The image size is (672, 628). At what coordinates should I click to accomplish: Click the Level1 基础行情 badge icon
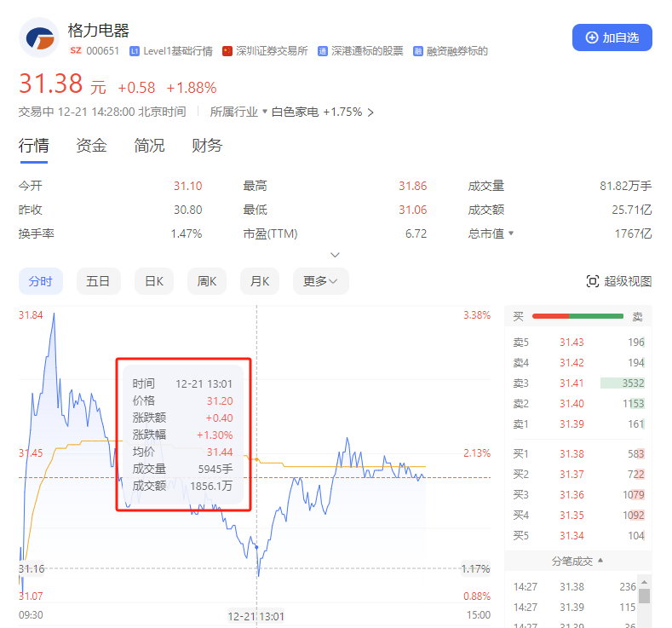point(135,51)
